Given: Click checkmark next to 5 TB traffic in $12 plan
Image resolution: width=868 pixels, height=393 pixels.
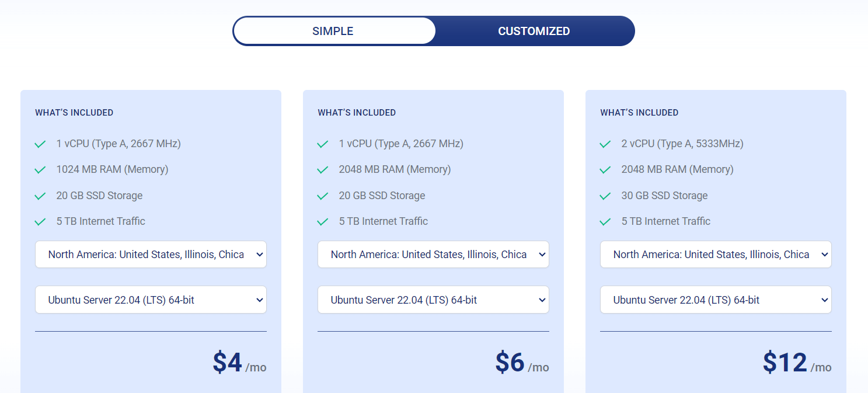Looking at the screenshot, I should point(605,222).
